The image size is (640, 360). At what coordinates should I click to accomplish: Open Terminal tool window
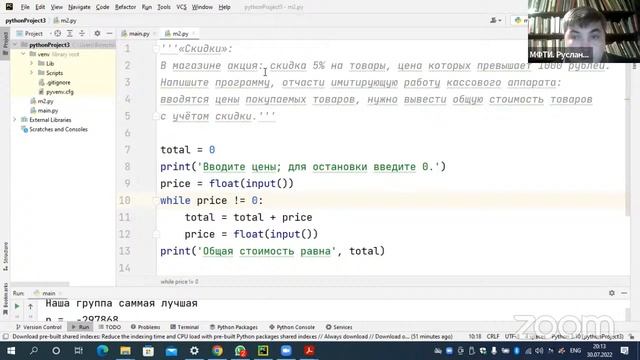click(x=184, y=327)
